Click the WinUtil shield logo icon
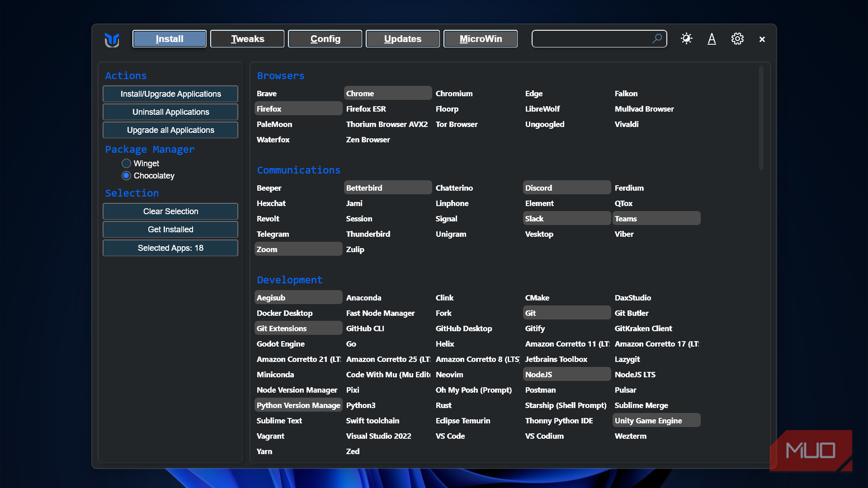Viewport: 868px width, 488px height. [x=112, y=39]
